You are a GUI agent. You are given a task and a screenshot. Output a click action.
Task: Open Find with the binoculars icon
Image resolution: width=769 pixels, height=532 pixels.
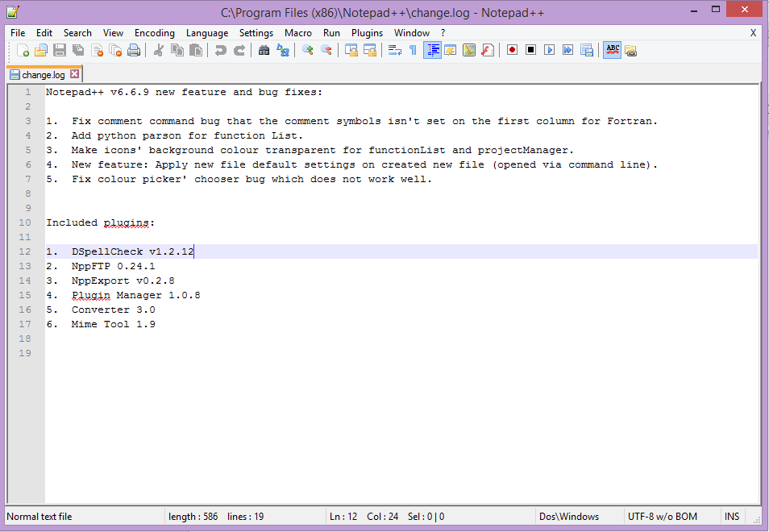pos(264,50)
